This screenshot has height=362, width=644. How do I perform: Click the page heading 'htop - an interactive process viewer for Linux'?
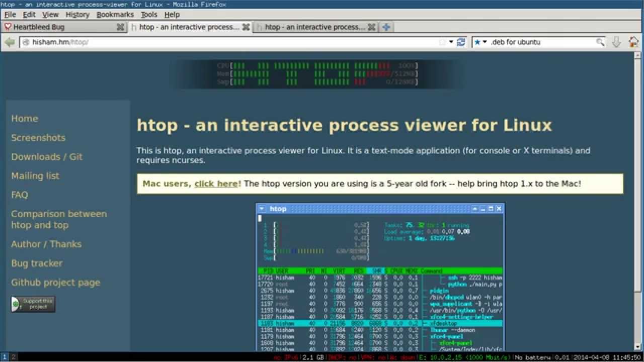(x=344, y=125)
